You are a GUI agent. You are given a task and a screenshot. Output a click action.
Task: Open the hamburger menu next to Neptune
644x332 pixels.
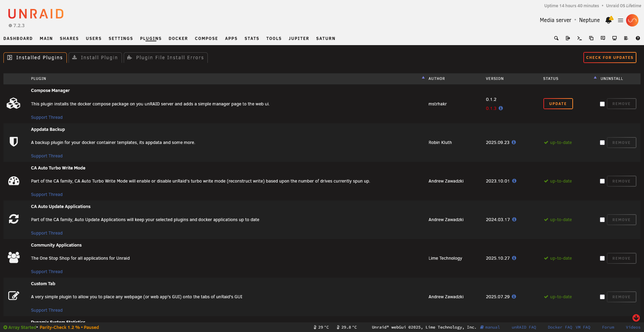coord(620,20)
